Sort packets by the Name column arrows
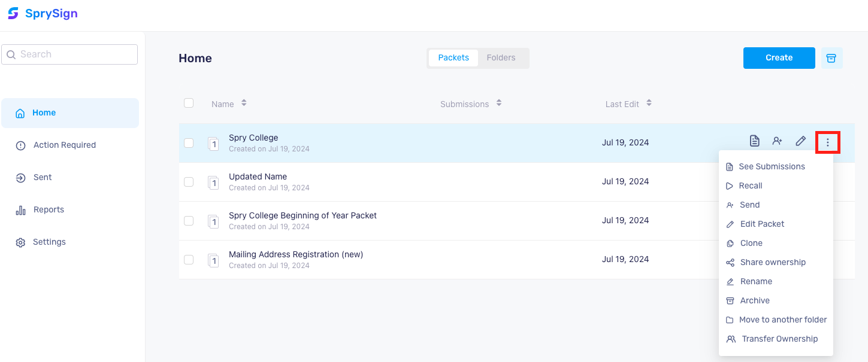This screenshot has width=868, height=362. coord(244,103)
